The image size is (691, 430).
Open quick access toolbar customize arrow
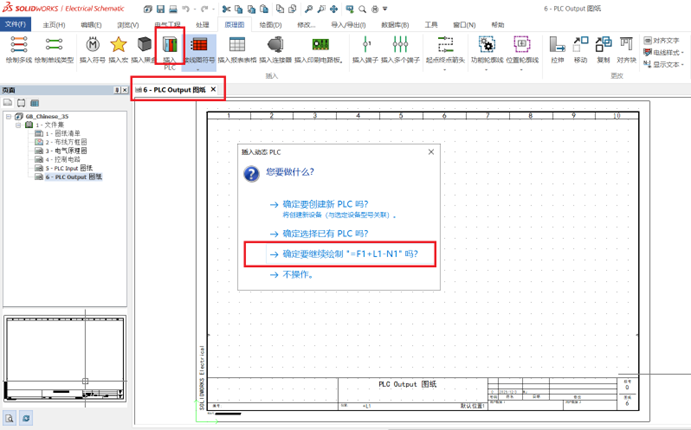(385, 9)
